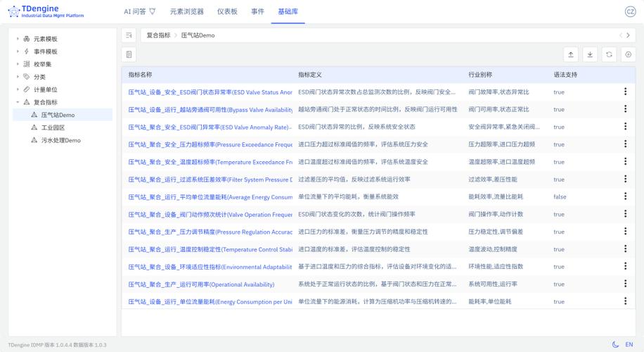Click the circular settings icon beside refresh
The image size is (644, 352).
point(629,55)
